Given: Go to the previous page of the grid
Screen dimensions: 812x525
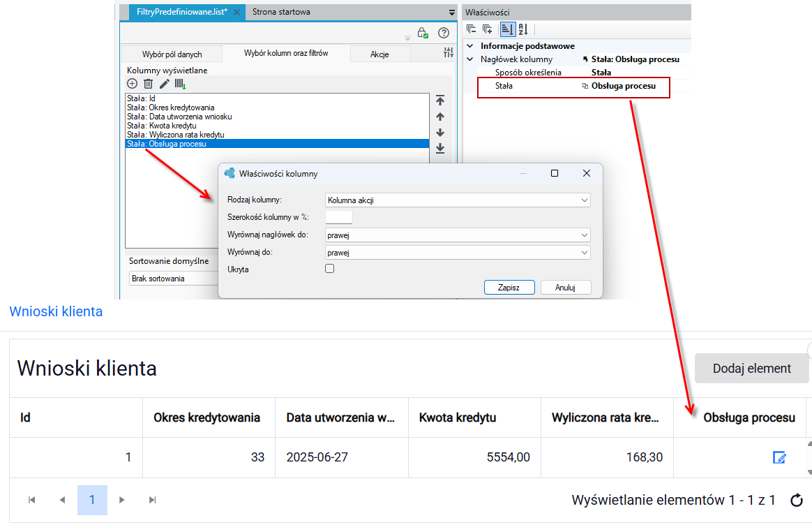Looking at the screenshot, I should [62, 500].
